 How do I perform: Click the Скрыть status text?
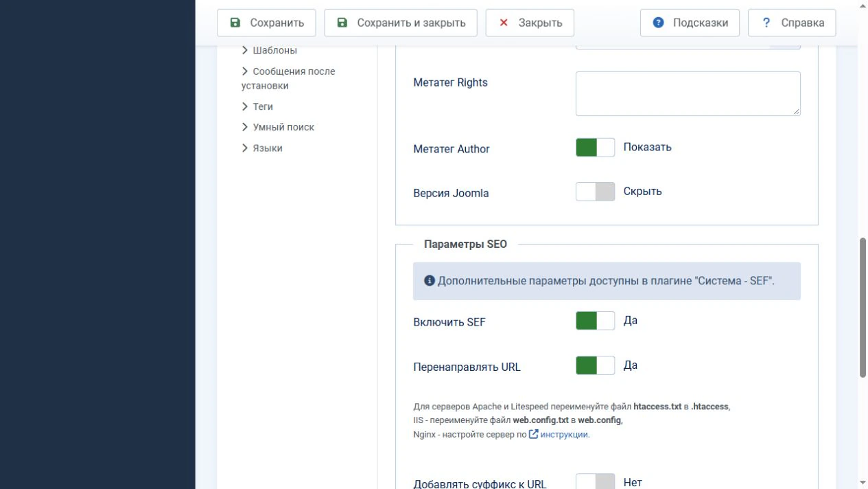tap(642, 191)
